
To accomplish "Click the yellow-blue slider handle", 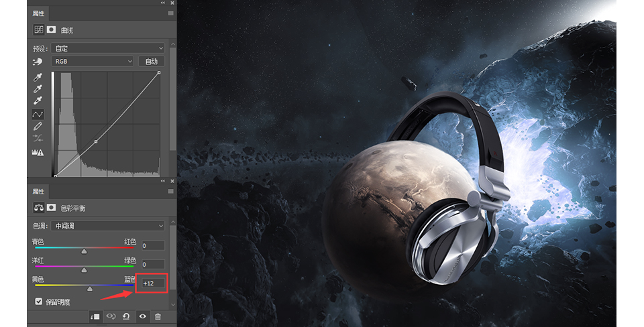I will 90,289.
